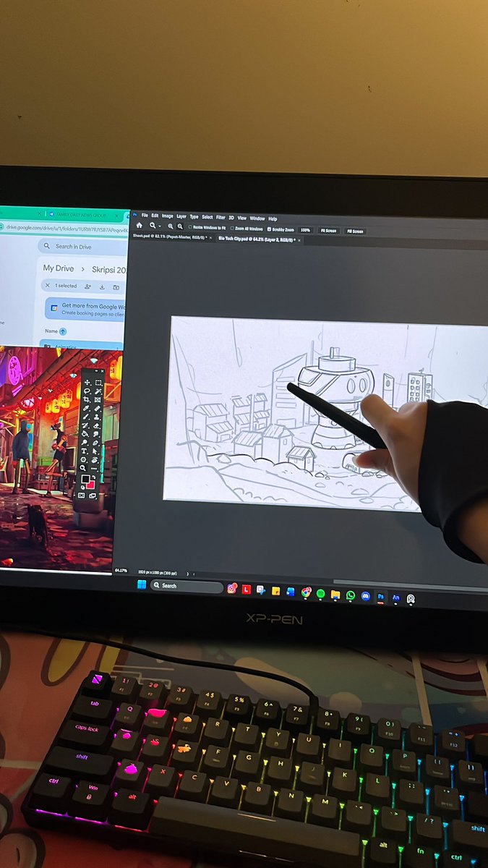Image resolution: width=488 pixels, height=868 pixels.
Task: Click the Fill Screen button
Action: 355,231
